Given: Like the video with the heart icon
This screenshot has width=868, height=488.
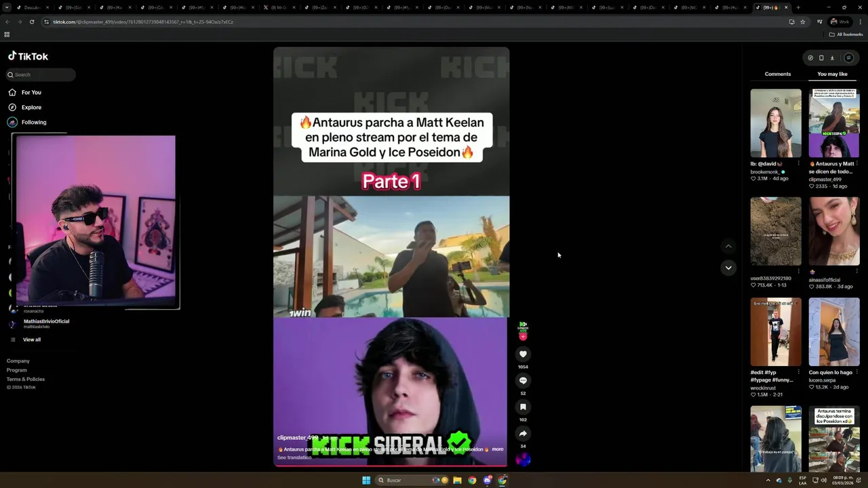Looking at the screenshot, I should 523,354.
